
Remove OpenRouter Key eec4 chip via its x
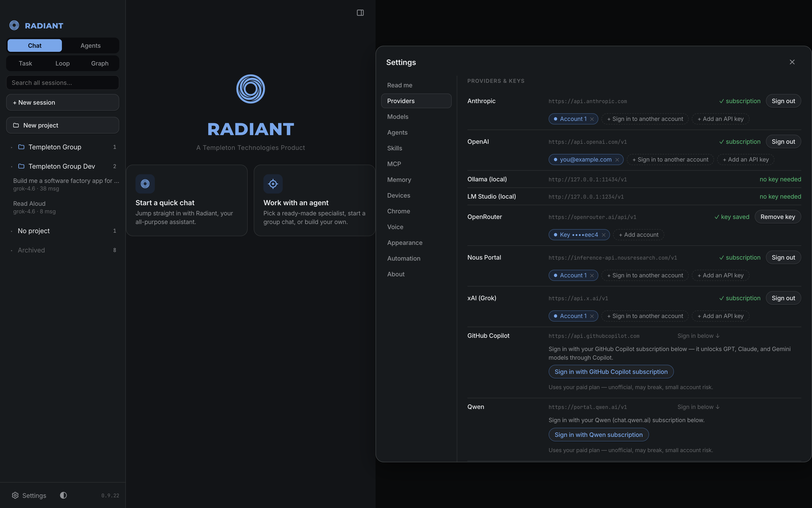click(604, 235)
